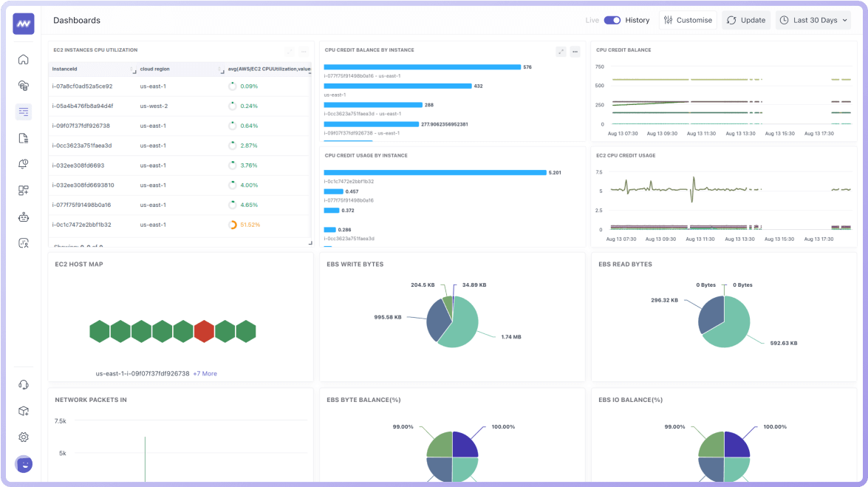Select instance row i-09f07f37fdf926738 in table
This screenshot has width=868, height=487.
pyautogui.click(x=180, y=126)
